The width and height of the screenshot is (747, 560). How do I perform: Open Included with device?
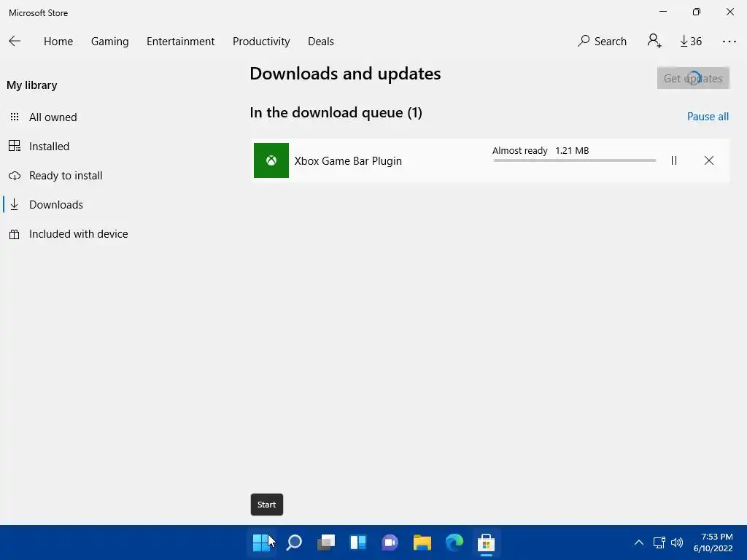click(x=79, y=234)
